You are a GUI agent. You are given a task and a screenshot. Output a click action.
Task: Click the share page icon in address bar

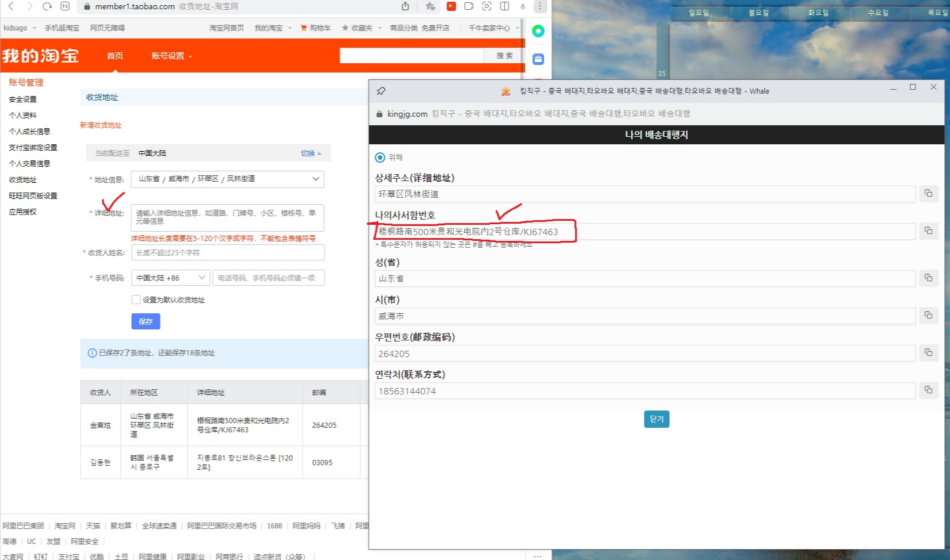405,6
